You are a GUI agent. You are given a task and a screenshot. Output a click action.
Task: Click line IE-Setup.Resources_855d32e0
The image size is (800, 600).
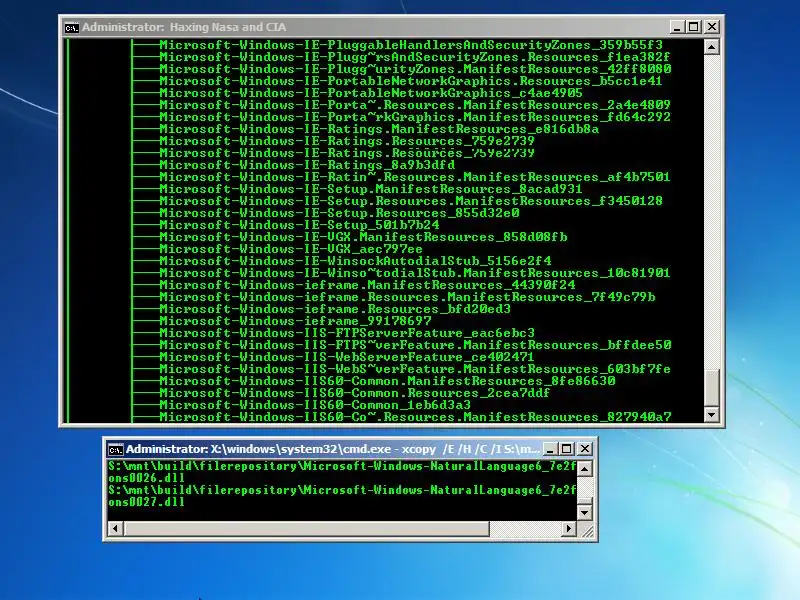339,213
